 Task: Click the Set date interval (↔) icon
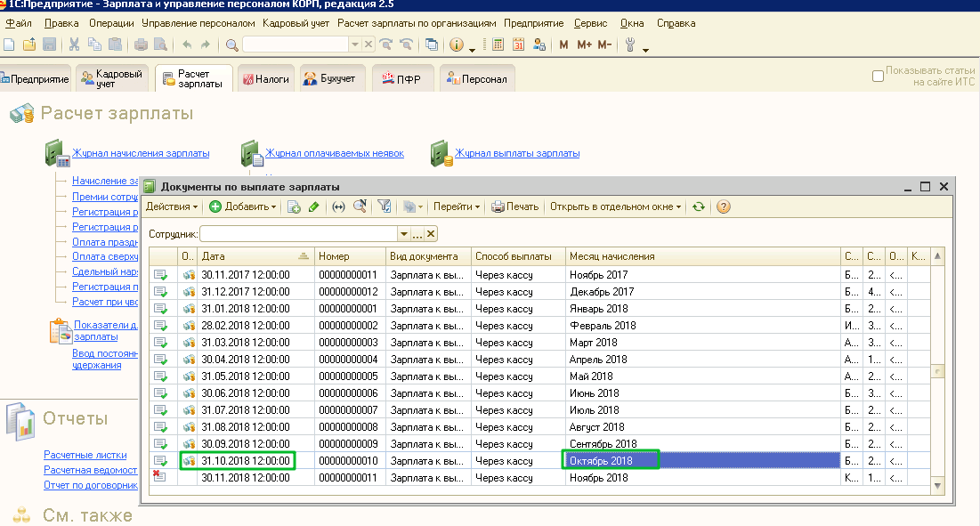click(338, 206)
